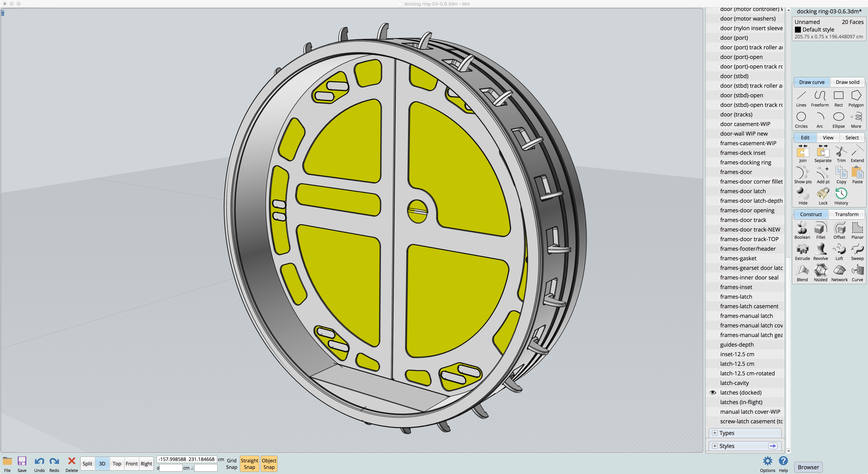Image resolution: width=868 pixels, height=474 pixels.
Task: Expand the Types section
Action: coord(715,433)
